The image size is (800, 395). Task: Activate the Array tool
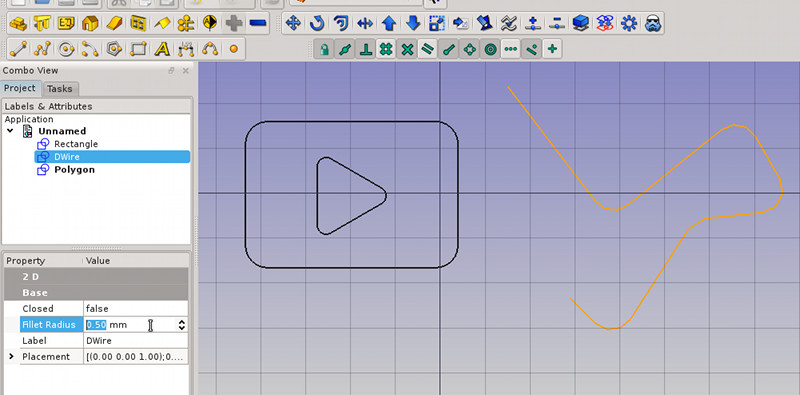click(629, 23)
